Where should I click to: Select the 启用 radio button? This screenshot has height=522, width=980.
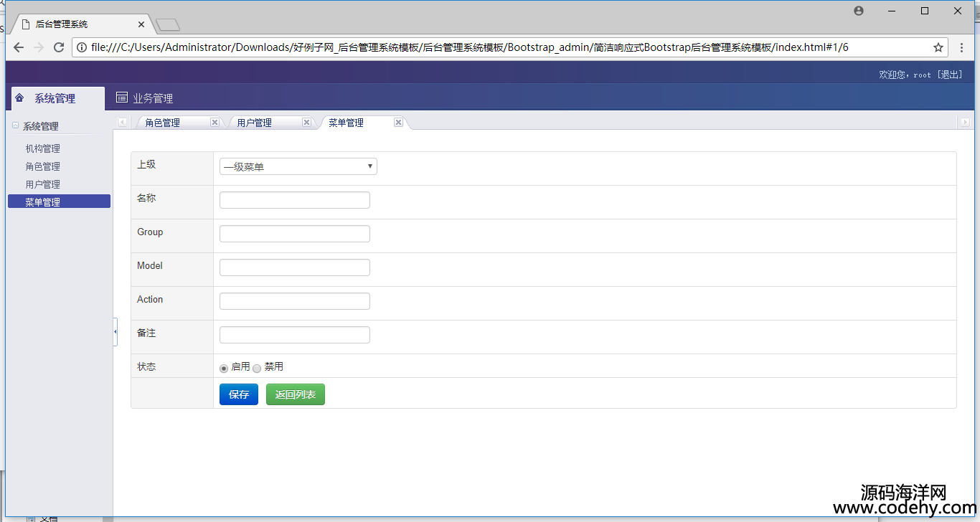224,368
